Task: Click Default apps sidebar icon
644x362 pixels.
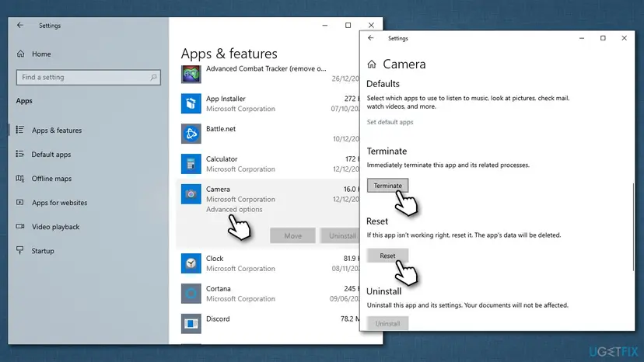Action: point(19,154)
